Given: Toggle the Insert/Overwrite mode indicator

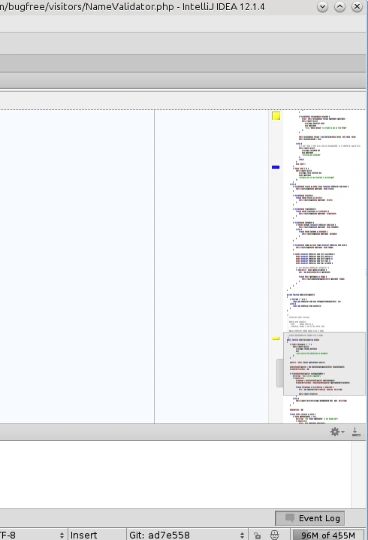Looking at the screenshot, I should (96, 535).
